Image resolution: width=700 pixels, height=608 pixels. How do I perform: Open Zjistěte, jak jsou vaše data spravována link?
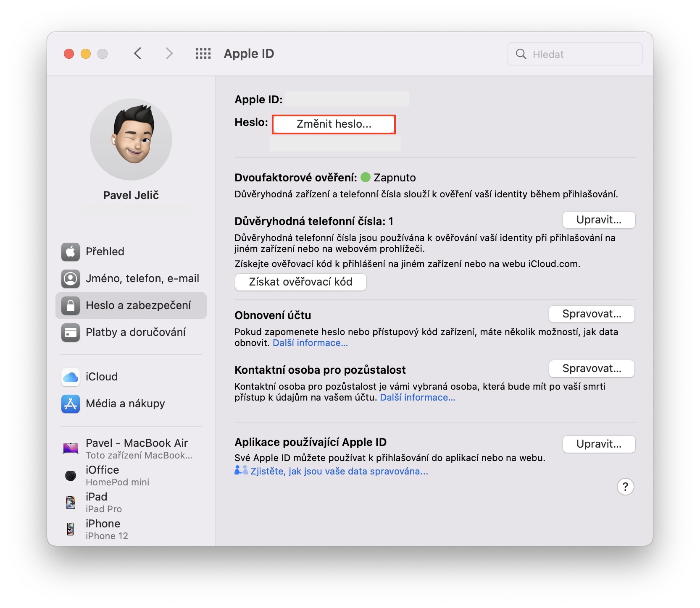339,472
